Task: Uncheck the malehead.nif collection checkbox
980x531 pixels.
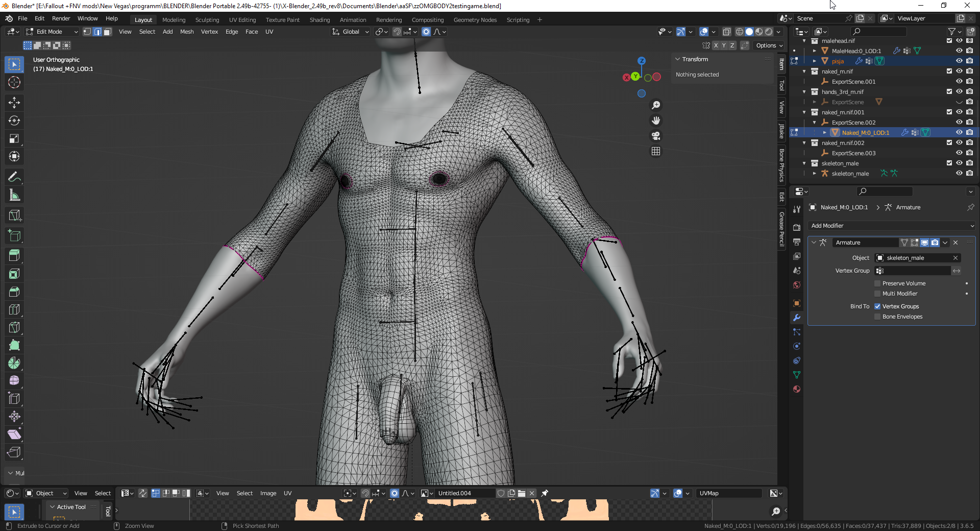Action: click(x=949, y=40)
